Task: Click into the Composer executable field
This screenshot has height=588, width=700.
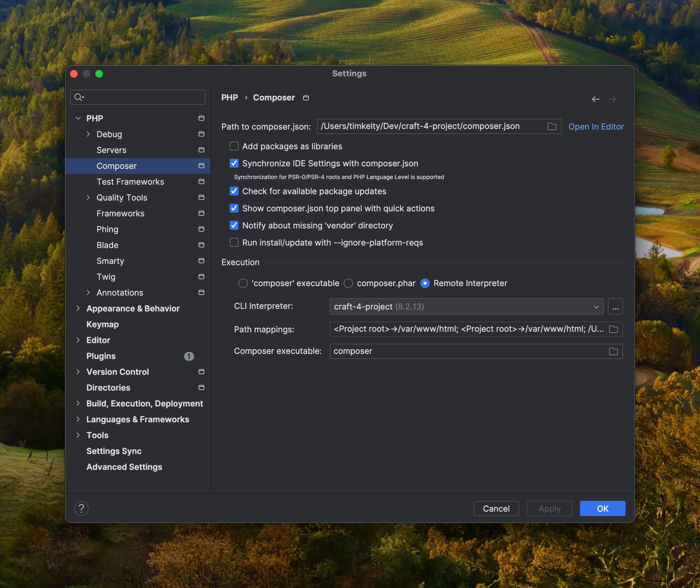Action: [467, 351]
